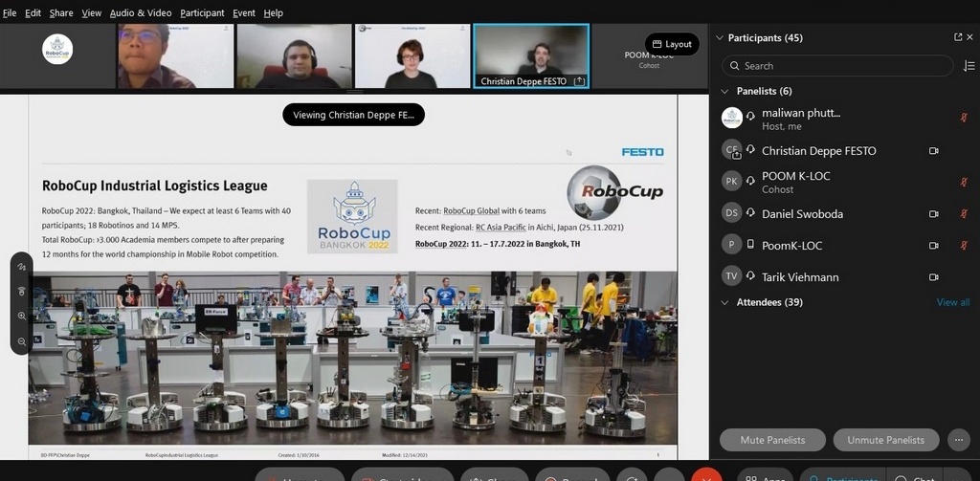Open the Layout options button
This screenshot has height=481, width=980.
point(672,44)
